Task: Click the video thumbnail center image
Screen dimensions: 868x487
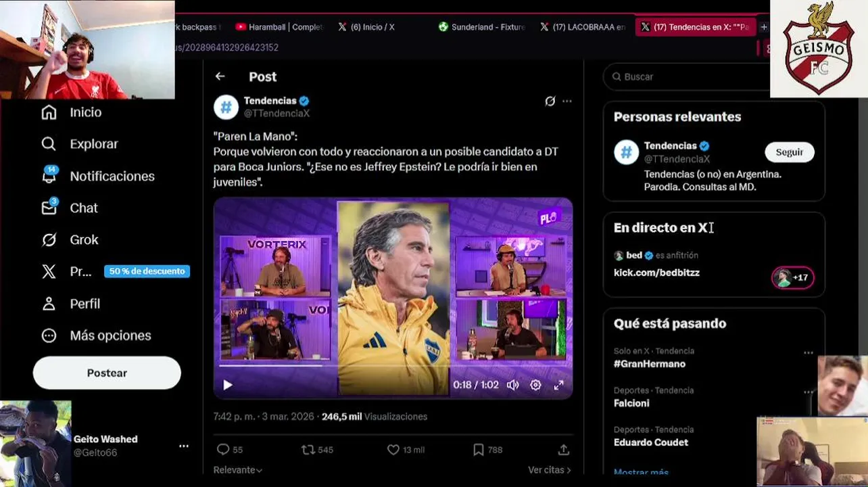Action: click(393, 298)
